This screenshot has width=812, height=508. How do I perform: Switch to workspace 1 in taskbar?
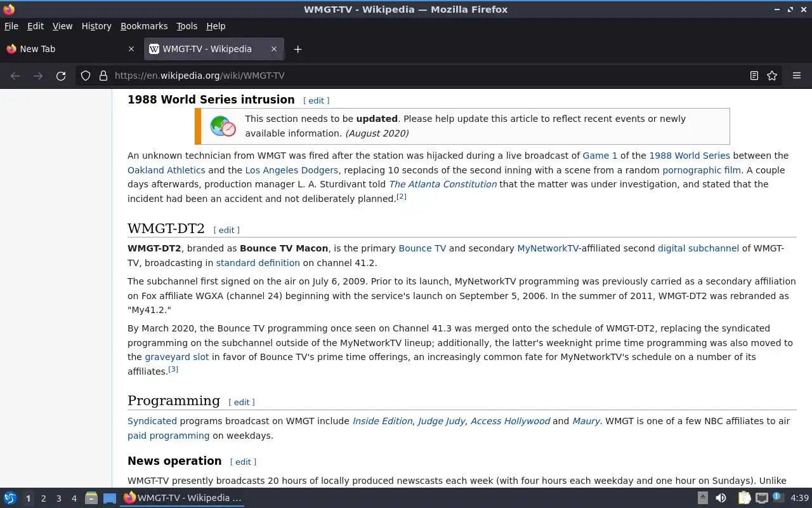pos(28,498)
